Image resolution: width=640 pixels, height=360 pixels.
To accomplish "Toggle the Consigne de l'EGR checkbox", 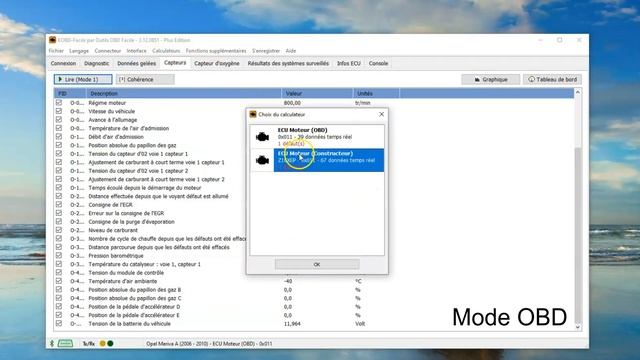I will point(59,204).
